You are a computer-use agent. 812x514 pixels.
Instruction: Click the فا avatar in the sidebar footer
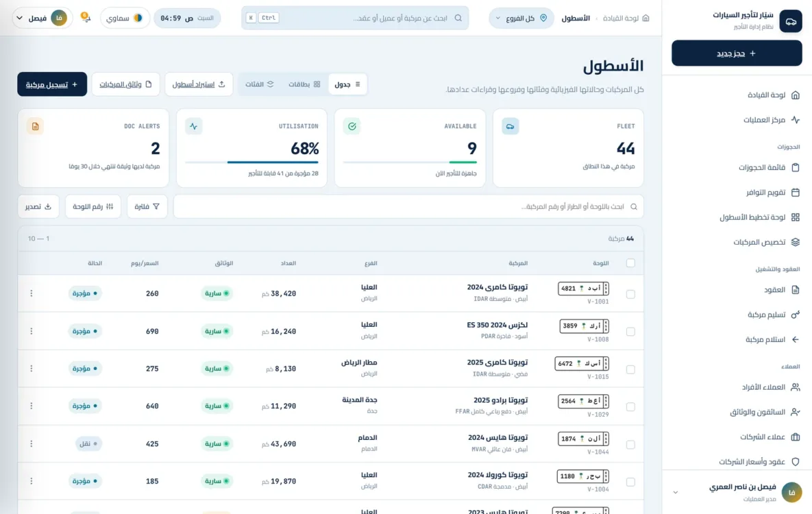791,492
